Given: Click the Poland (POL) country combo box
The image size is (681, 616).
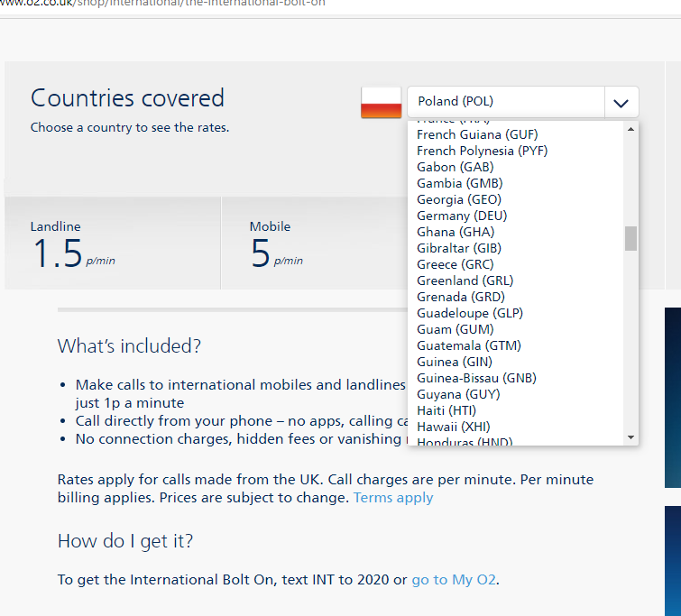Looking at the screenshot, I should pos(505,102).
